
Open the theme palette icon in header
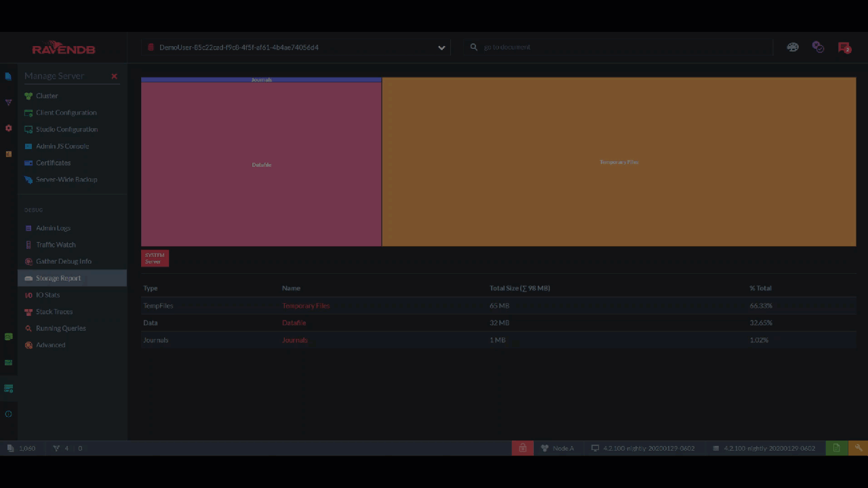[792, 47]
